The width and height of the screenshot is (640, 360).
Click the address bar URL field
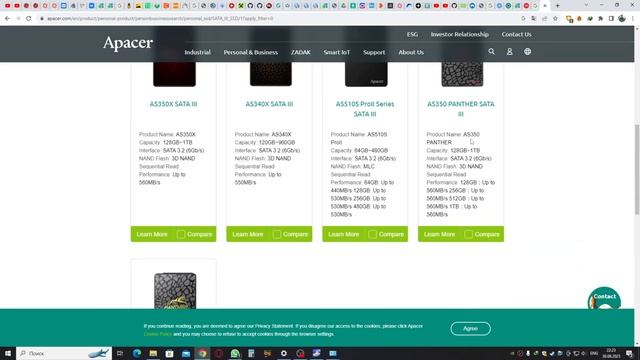[278, 18]
